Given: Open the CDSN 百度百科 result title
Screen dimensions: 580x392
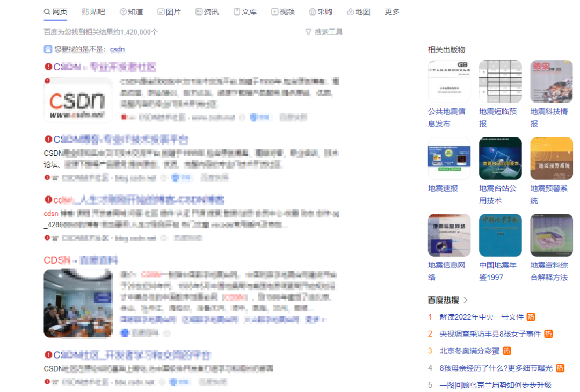Looking at the screenshot, I should (x=81, y=260).
